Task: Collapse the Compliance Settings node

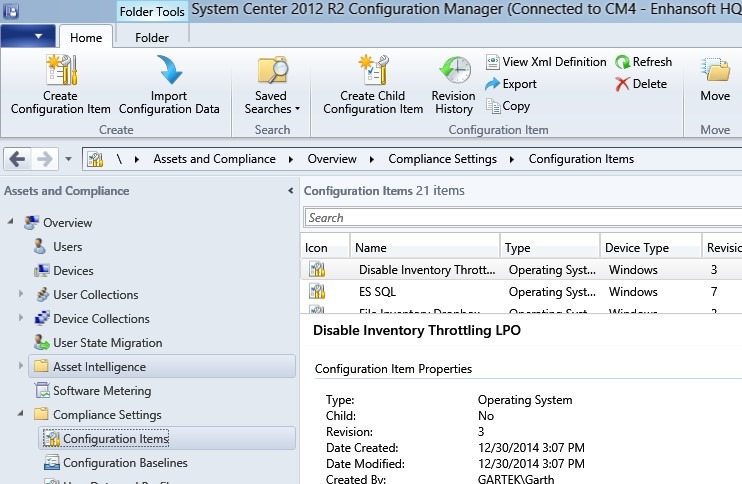Action: (20, 414)
